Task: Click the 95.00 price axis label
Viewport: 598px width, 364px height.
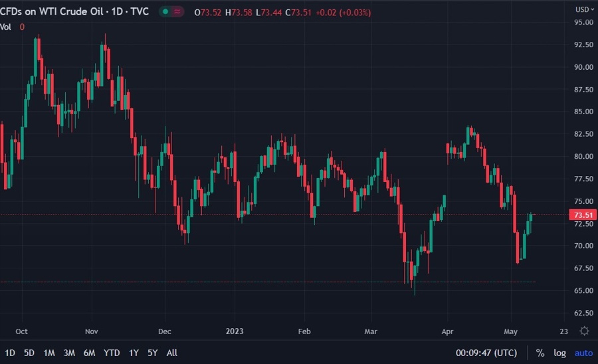Action: pos(583,23)
